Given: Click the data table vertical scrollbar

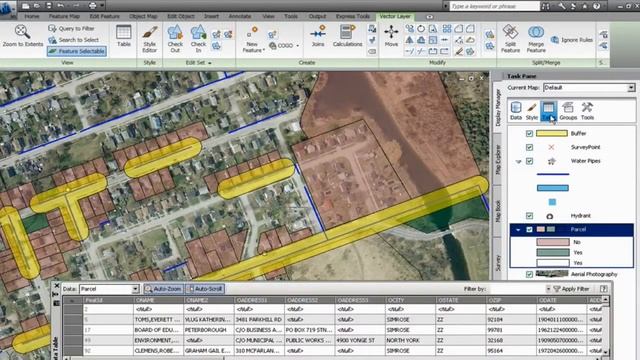Looking at the screenshot, I should (x=606, y=326).
